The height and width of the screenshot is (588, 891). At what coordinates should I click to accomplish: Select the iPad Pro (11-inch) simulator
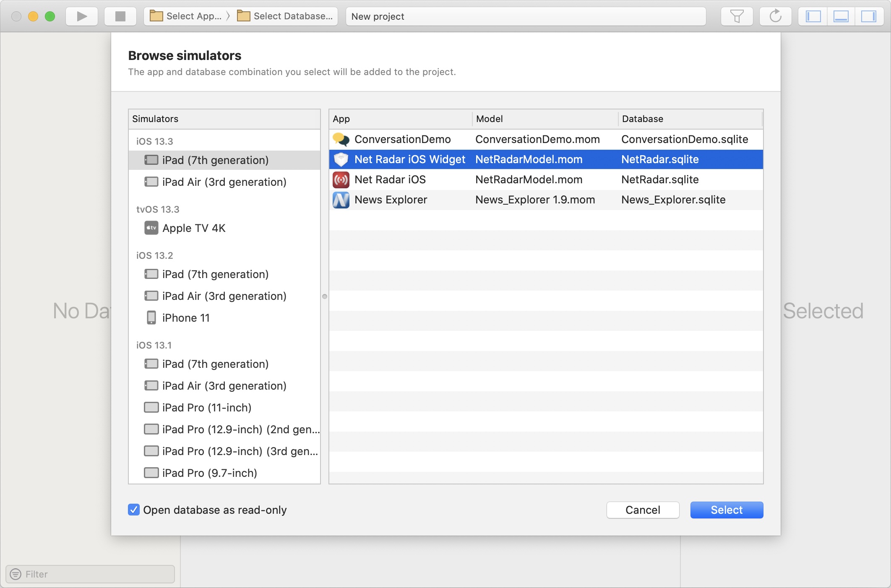pos(224,408)
